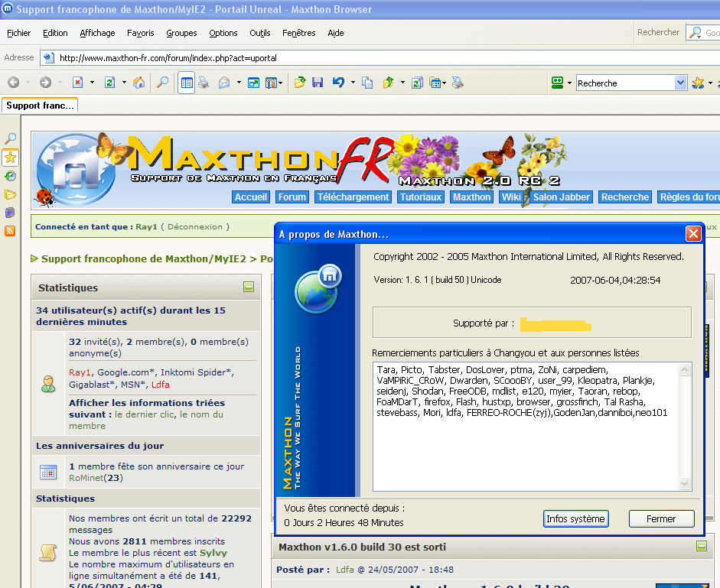Click the star favorites toolbar icon
This screenshot has height=588, width=720.
(x=698, y=83)
